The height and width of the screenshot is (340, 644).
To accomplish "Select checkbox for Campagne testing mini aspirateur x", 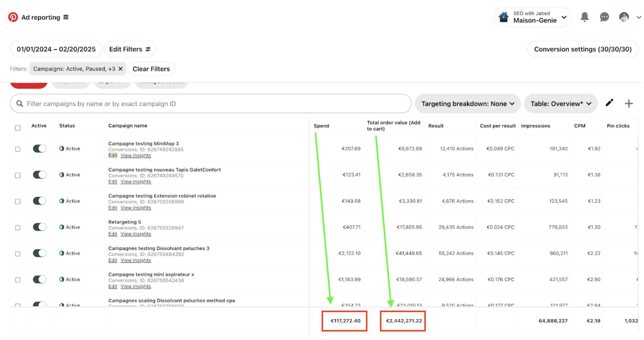I will click(18, 280).
